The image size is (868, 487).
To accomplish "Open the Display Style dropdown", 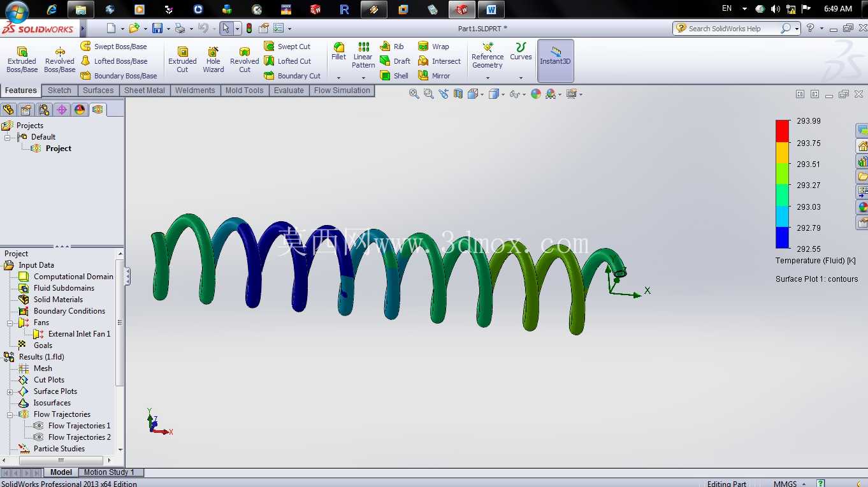I will (503, 94).
